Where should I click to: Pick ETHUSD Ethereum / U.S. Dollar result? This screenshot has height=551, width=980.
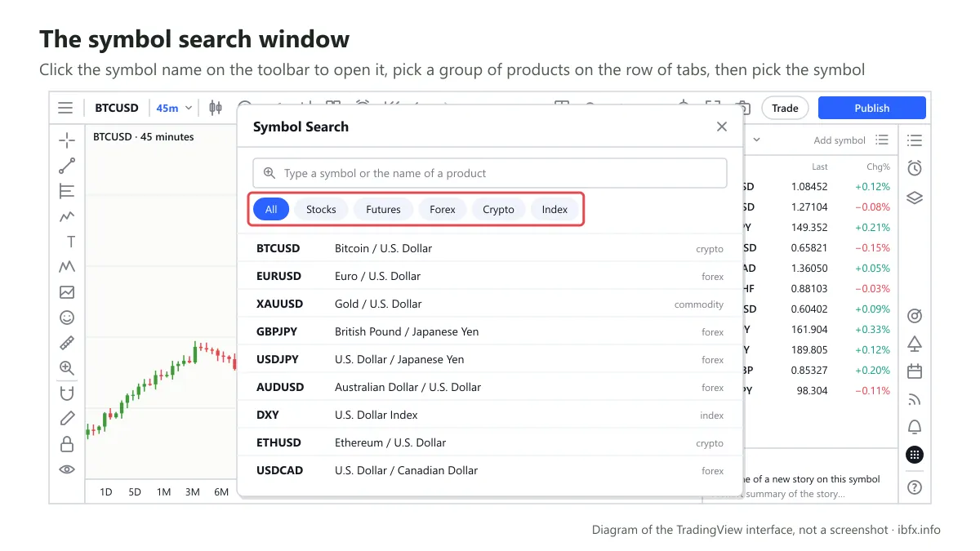(x=490, y=442)
